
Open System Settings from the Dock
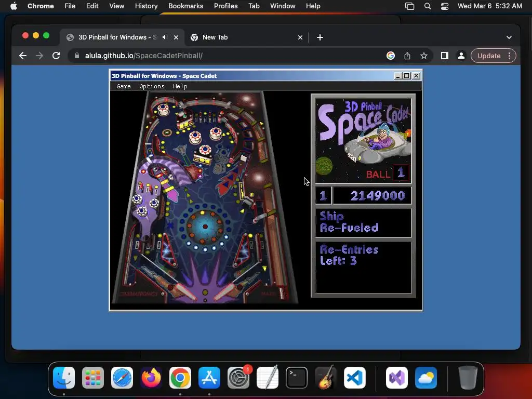click(238, 378)
